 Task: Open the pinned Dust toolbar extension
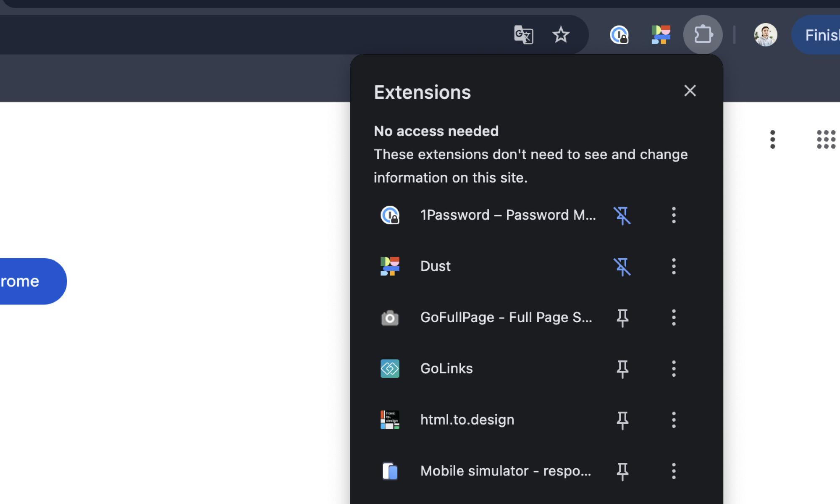click(x=661, y=34)
